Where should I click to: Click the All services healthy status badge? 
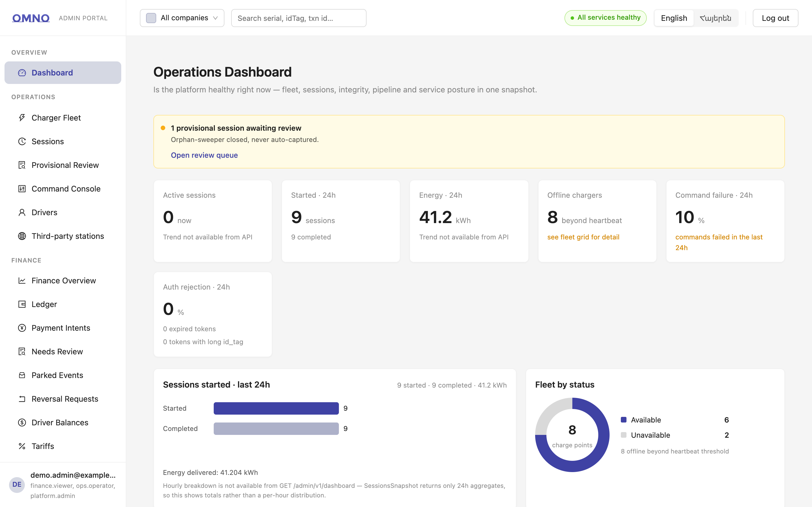605,18
